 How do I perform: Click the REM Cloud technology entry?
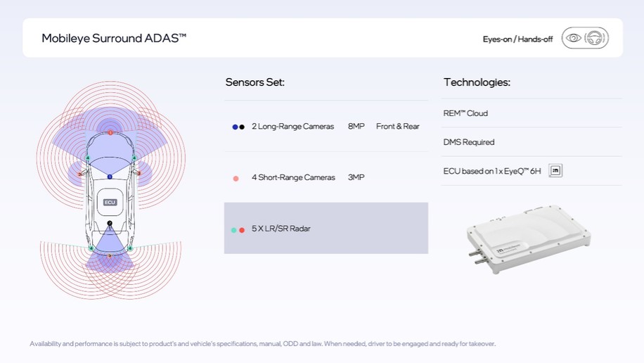point(465,113)
